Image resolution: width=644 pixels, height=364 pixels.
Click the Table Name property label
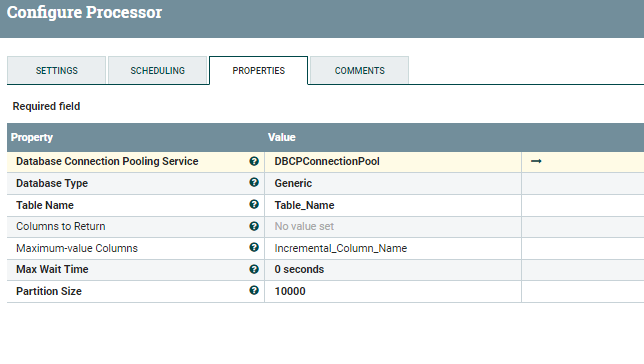click(x=45, y=205)
